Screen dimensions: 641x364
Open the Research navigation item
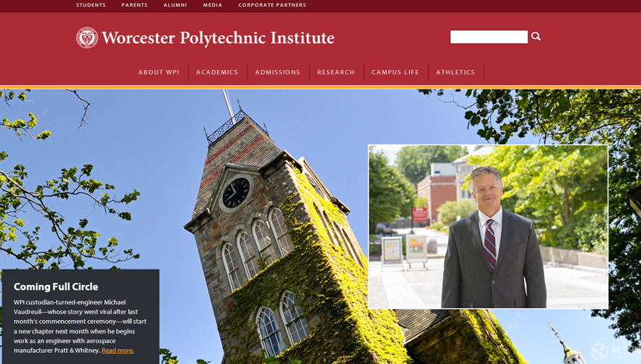pyautogui.click(x=336, y=72)
